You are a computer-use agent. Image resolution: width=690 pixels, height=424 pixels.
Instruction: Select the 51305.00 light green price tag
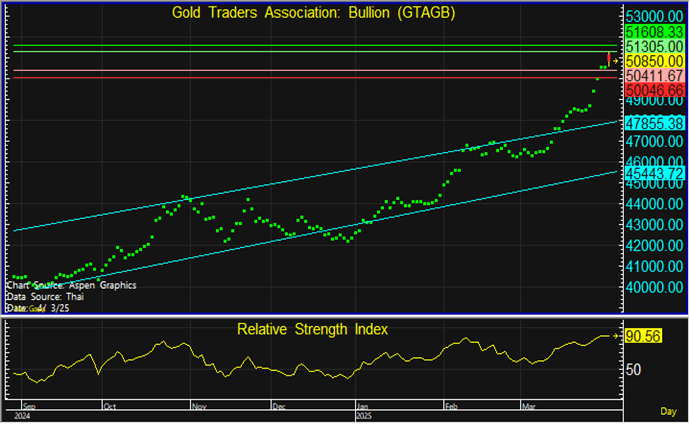point(653,47)
